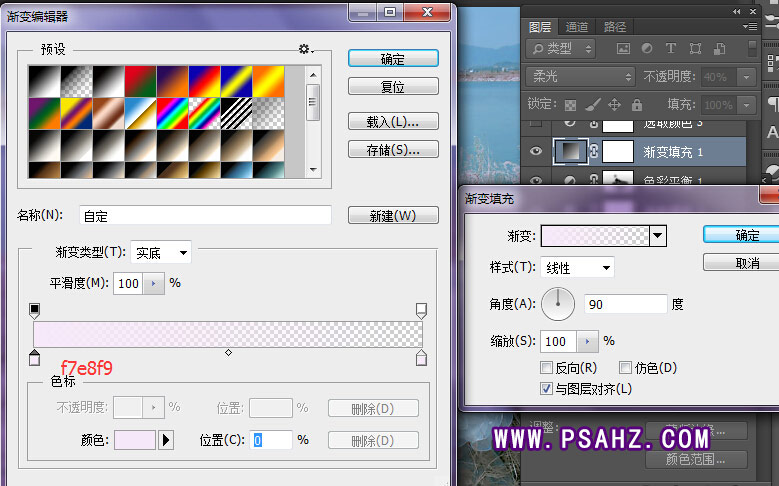The image size is (779, 486).
Task: Click the lock image pixels brush icon
Action: (591, 105)
